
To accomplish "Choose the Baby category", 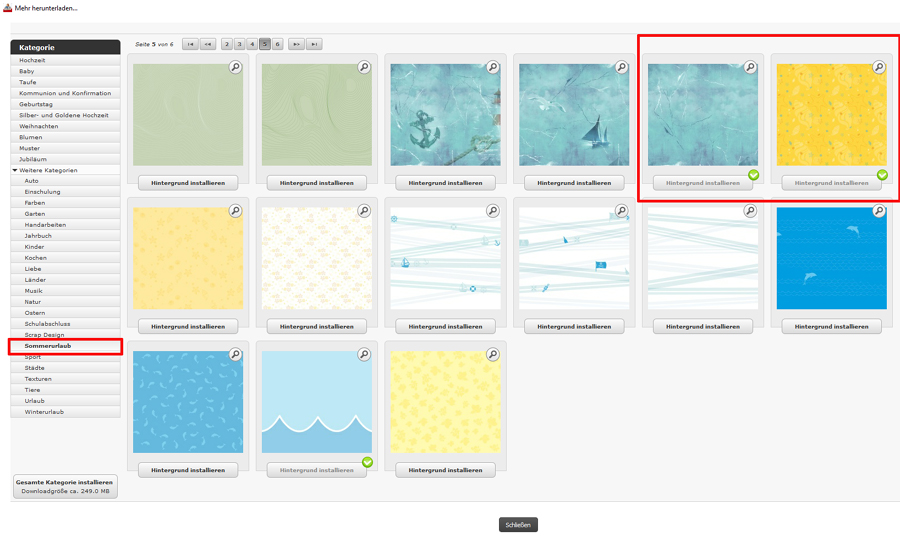I will 65,71.
